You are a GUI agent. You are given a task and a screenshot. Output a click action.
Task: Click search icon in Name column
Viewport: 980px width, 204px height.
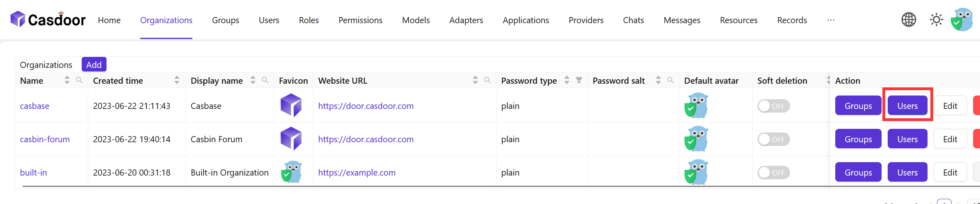coord(79,80)
